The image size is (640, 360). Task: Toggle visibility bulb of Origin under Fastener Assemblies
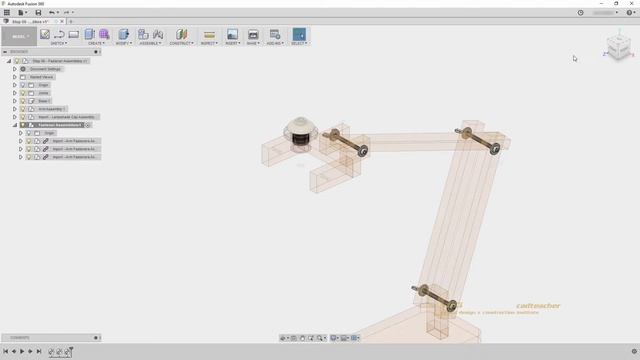tap(29, 133)
